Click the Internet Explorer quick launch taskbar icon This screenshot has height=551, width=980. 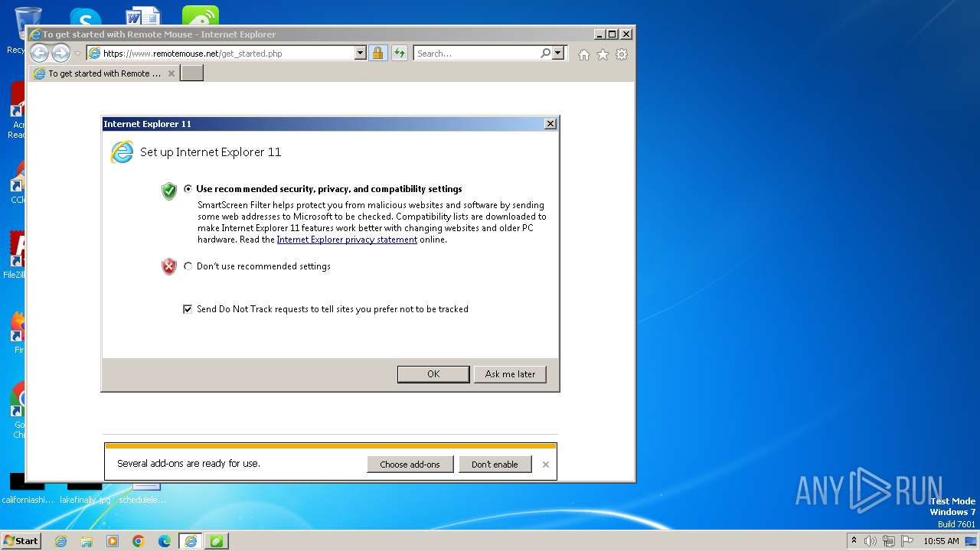[x=60, y=541]
